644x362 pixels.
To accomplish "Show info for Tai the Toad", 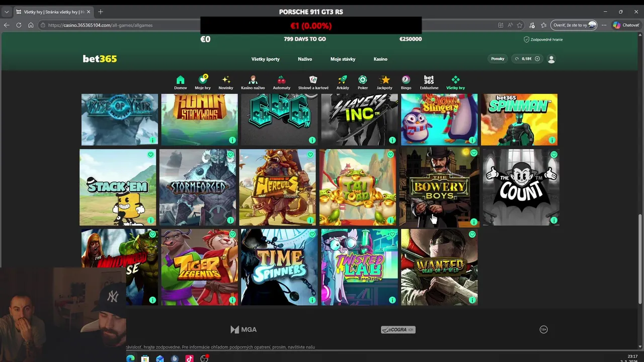I will 390,220.
